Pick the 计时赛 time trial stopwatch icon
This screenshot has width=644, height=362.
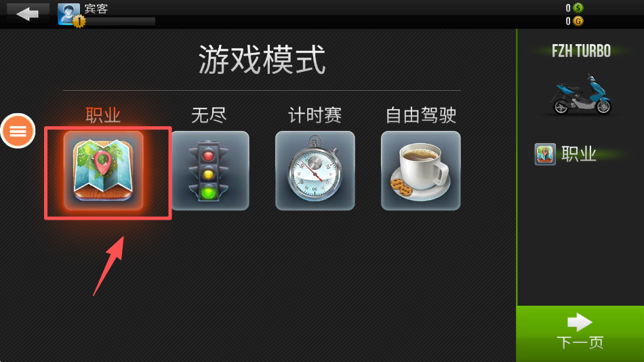pos(315,171)
